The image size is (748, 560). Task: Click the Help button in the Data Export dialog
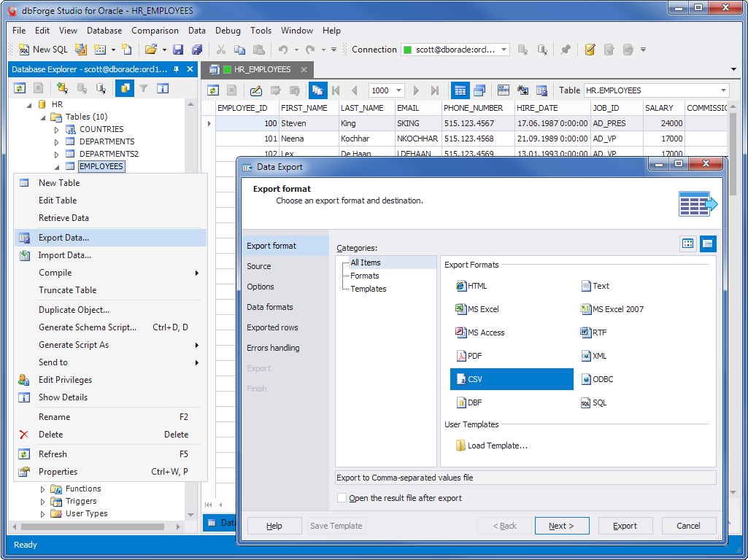tap(274, 526)
